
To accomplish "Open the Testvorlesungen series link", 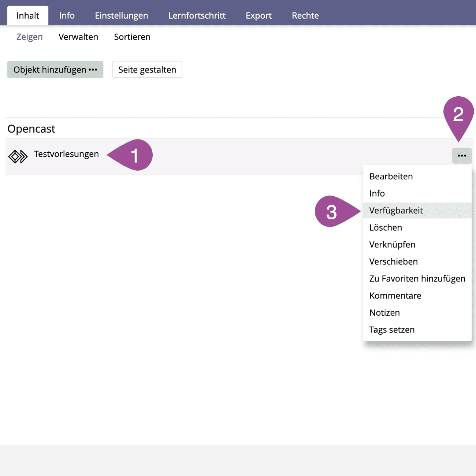I will (x=66, y=154).
